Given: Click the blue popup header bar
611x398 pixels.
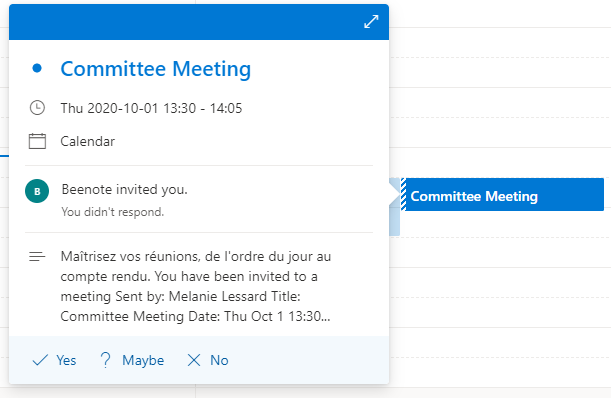Looking at the screenshot, I should click(x=199, y=22).
